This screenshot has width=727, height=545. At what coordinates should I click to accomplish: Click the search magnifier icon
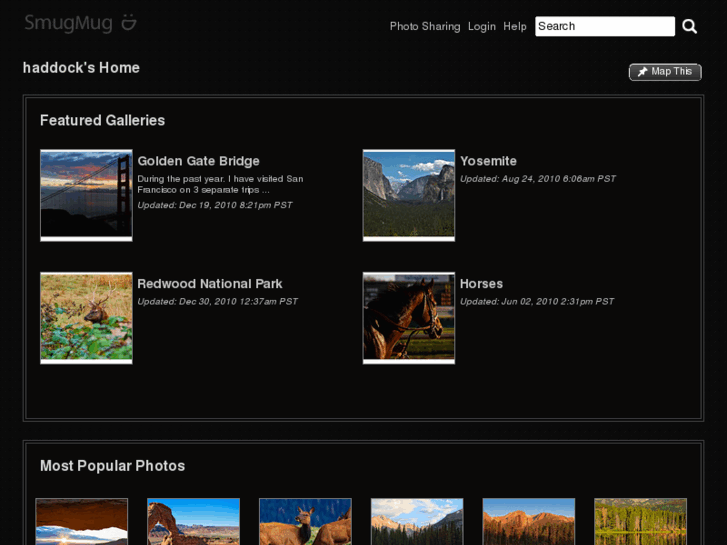tap(690, 27)
